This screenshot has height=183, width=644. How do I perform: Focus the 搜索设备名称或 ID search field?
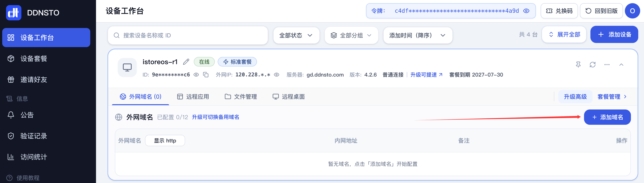pos(188,35)
